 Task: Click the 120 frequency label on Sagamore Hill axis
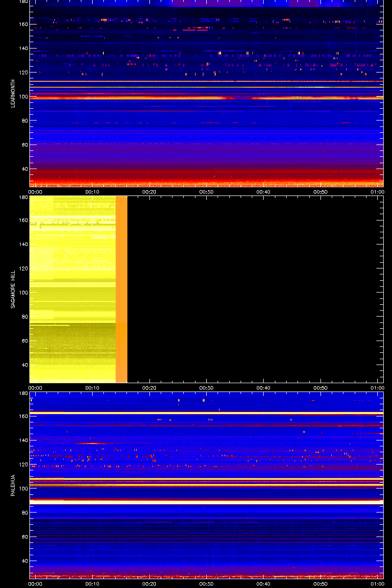coord(23,269)
